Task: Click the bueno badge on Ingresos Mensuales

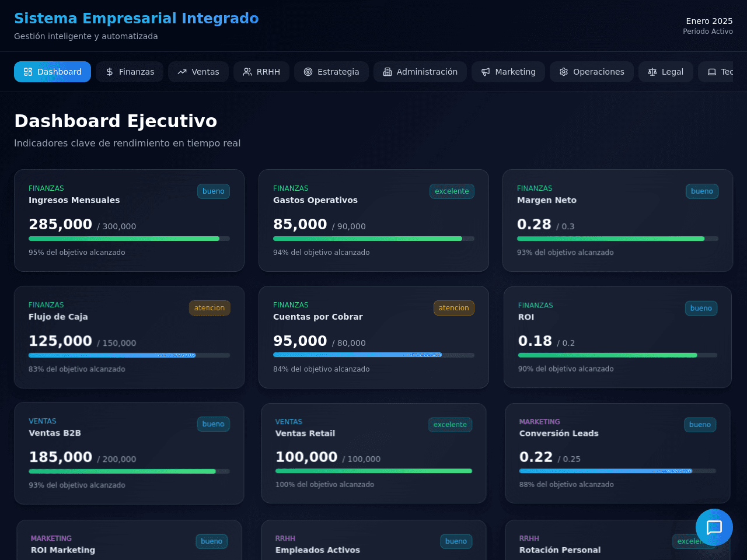Action: click(214, 191)
